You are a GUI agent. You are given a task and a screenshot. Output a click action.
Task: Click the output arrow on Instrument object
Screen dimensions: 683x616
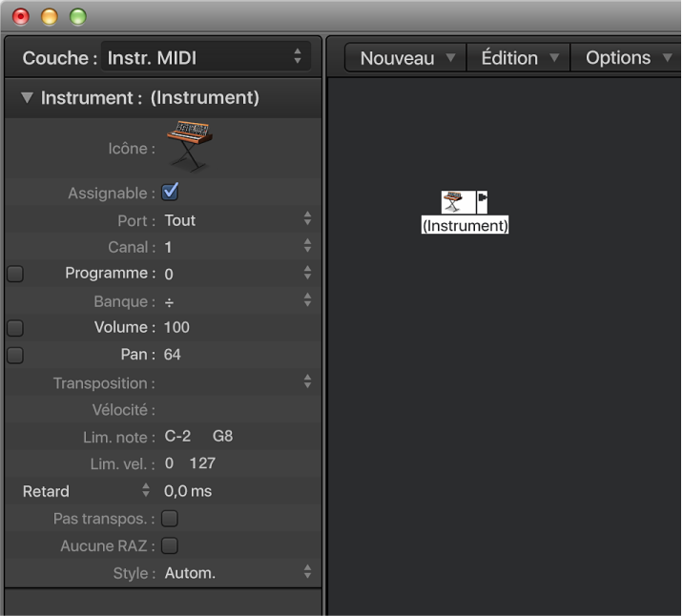tap(483, 200)
